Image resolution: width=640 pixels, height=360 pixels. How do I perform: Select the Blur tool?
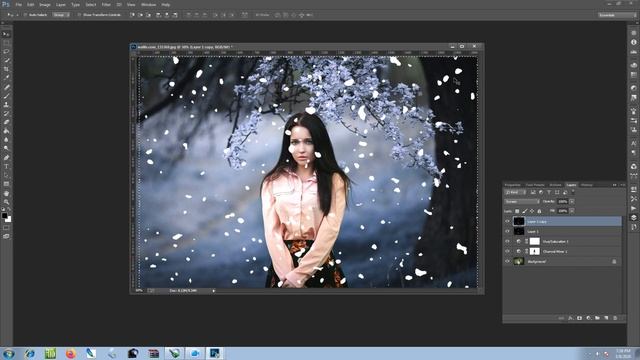point(6,140)
